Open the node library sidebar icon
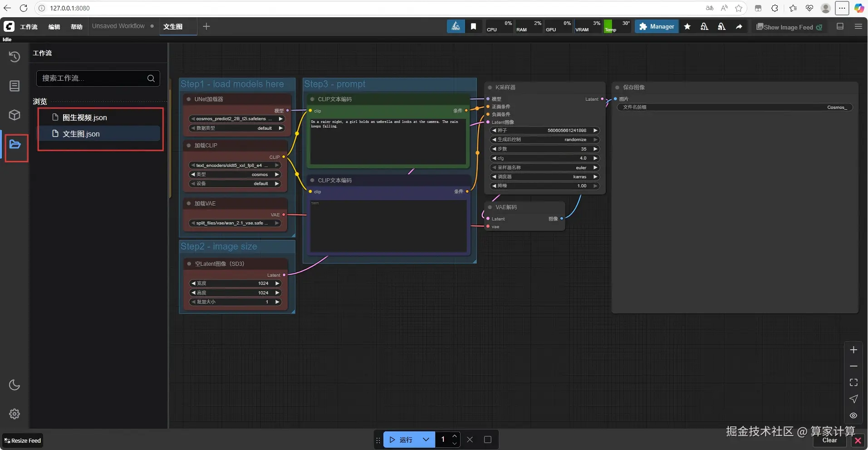868x450 pixels. [x=15, y=86]
